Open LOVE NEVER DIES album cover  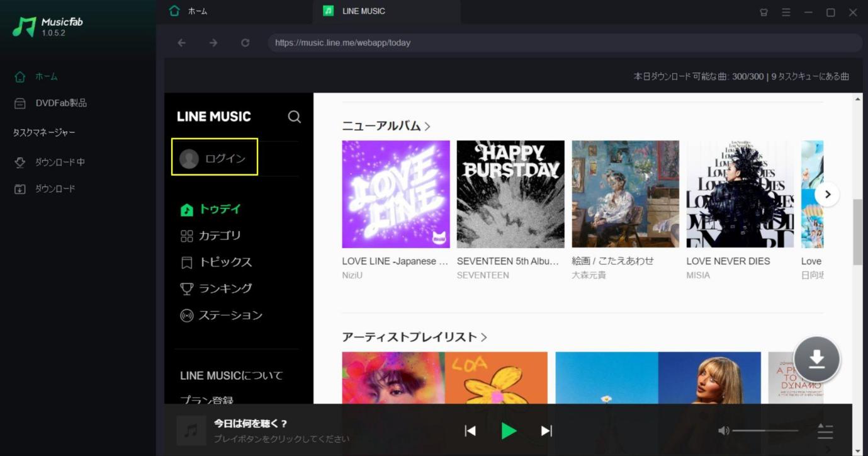740,194
